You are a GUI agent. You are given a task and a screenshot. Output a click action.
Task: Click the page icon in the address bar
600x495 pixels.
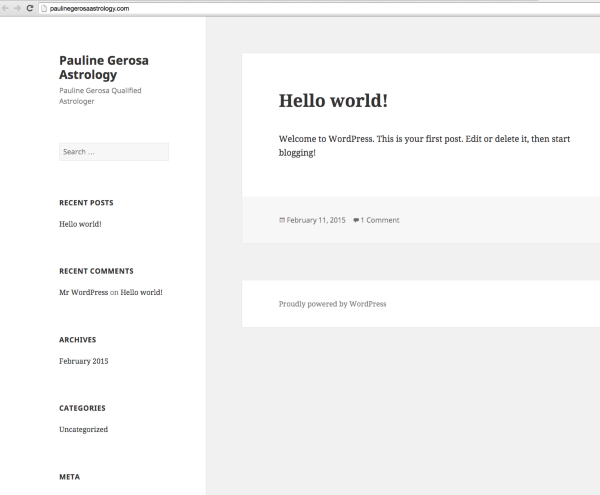pyautogui.click(x=44, y=7)
